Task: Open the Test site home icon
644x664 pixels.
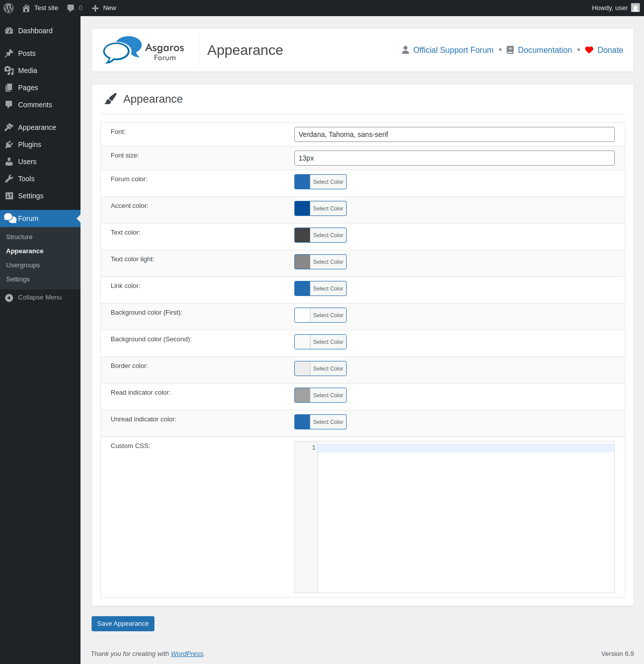Action: (26, 8)
